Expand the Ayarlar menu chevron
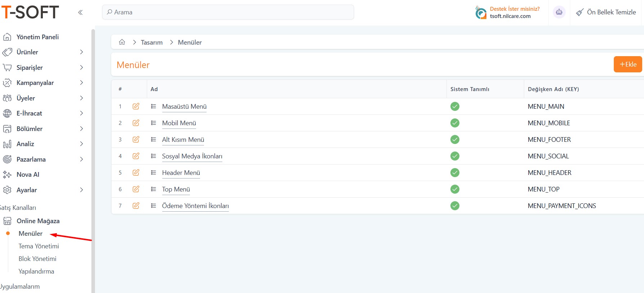This screenshot has height=293, width=644. [81, 190]
